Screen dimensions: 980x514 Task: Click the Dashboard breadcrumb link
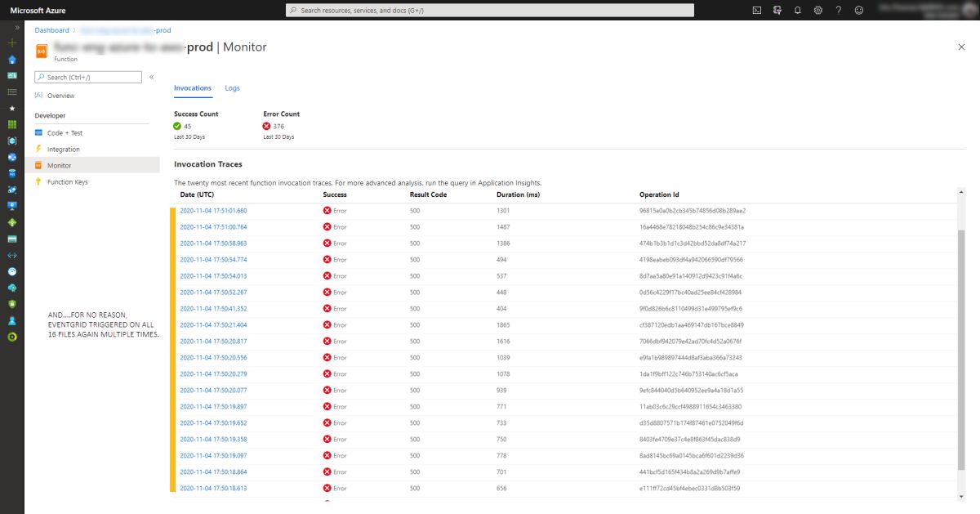[52, 30]
